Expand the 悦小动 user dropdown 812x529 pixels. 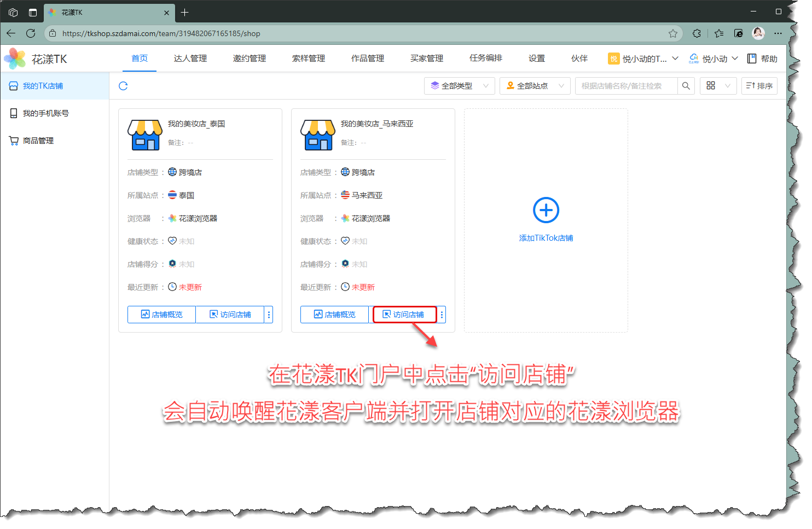point(714,59)
